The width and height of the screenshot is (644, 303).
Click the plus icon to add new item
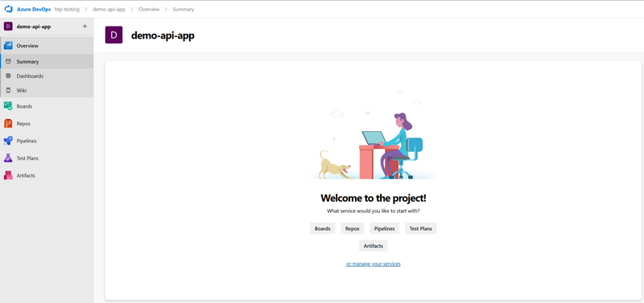pos(85,27)
